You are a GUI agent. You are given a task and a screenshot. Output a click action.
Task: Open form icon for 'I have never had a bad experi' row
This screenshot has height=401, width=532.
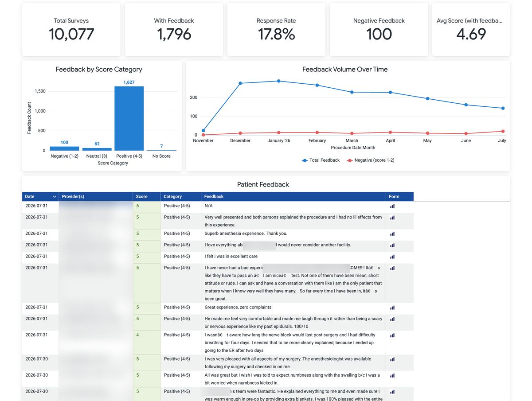[x=392, y=268]
